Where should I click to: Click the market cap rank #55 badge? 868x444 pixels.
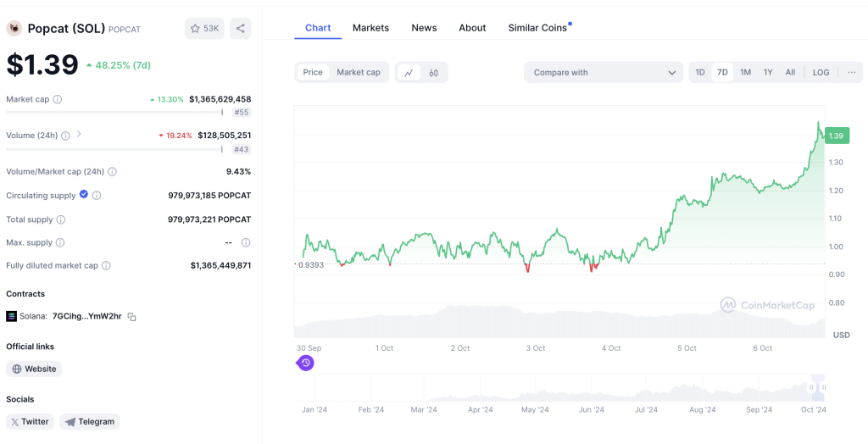click(242, 113)
